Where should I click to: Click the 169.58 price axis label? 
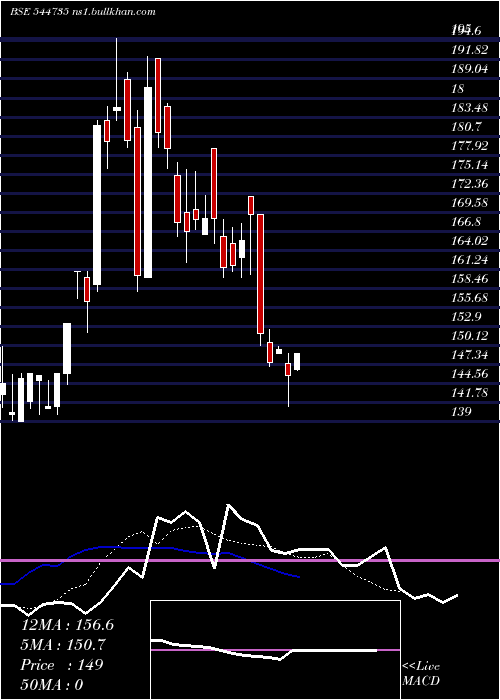(x=470, y=203)
